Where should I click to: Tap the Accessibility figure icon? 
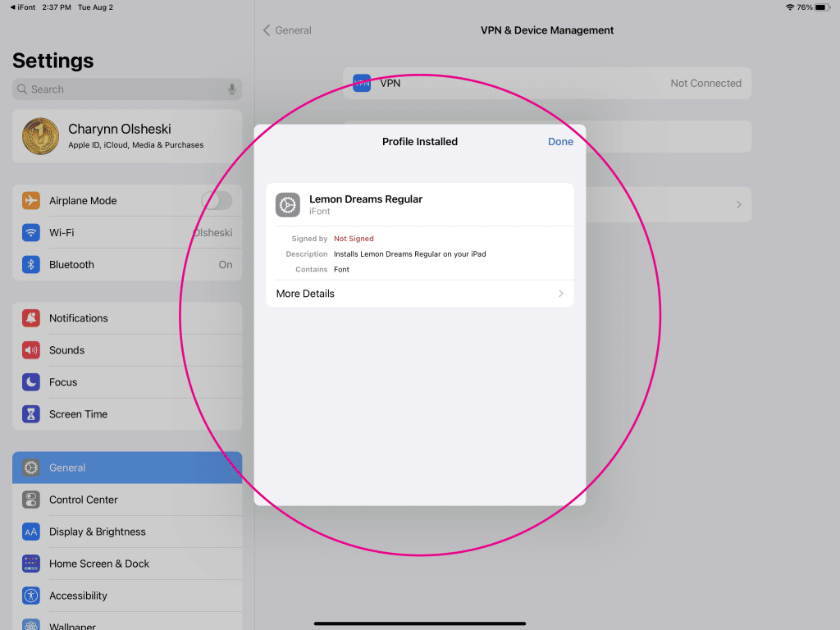[x=31, y=596]
